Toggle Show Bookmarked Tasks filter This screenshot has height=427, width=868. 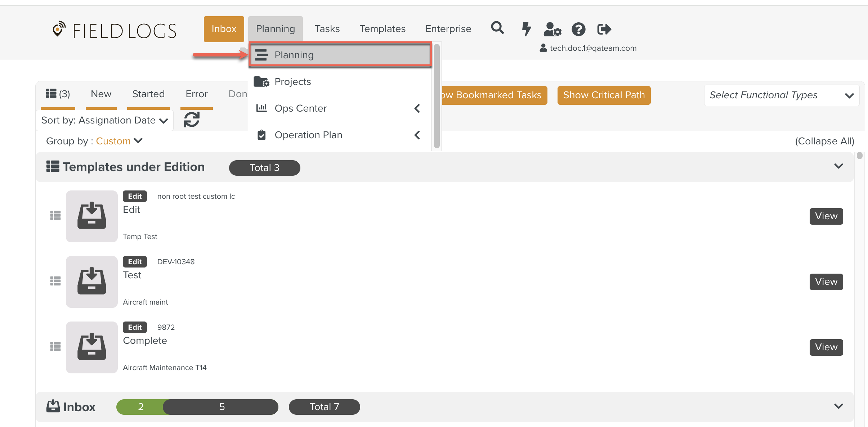click(494, 95)
